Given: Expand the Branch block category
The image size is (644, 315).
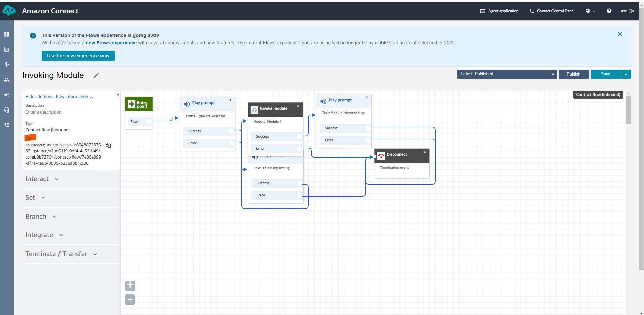Looking at the screenshot, I should [x=71, y=217].
